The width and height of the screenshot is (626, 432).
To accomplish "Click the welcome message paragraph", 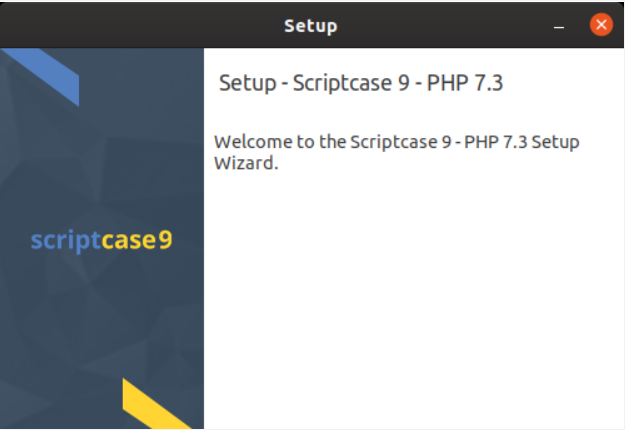I will [397, 152].
